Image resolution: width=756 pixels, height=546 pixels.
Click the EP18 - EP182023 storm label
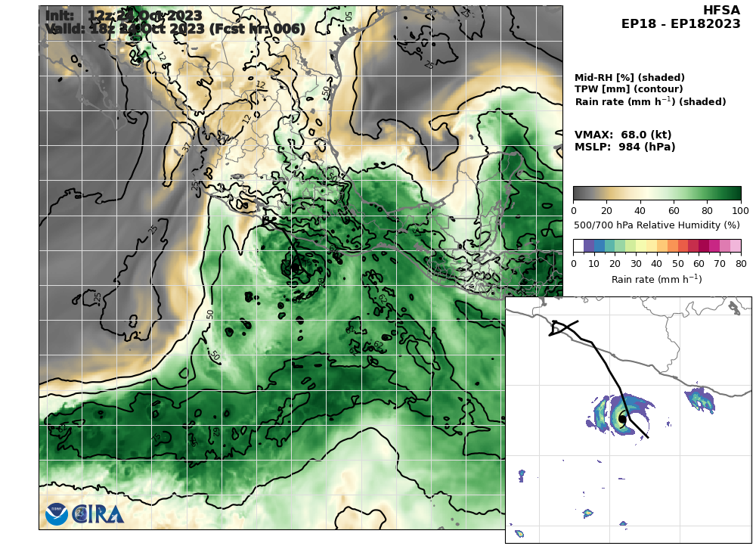click(681, 23)
